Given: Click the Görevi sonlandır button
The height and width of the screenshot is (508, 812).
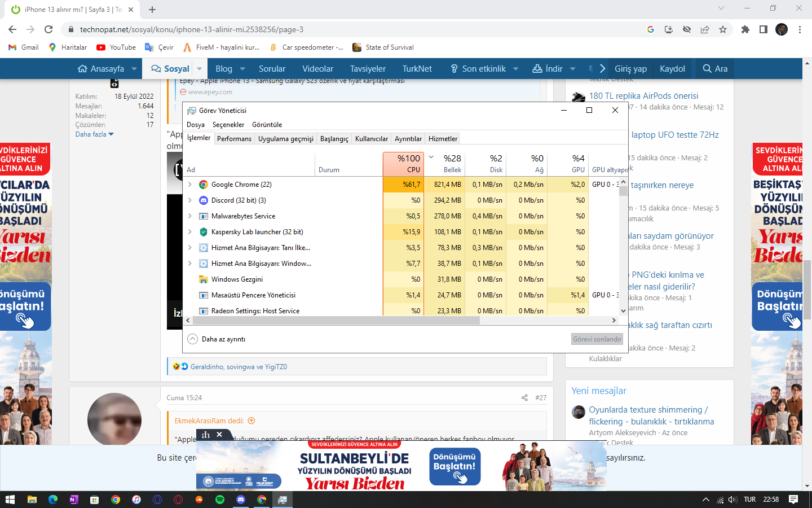Looking at the screenshot, I should 597,339.
